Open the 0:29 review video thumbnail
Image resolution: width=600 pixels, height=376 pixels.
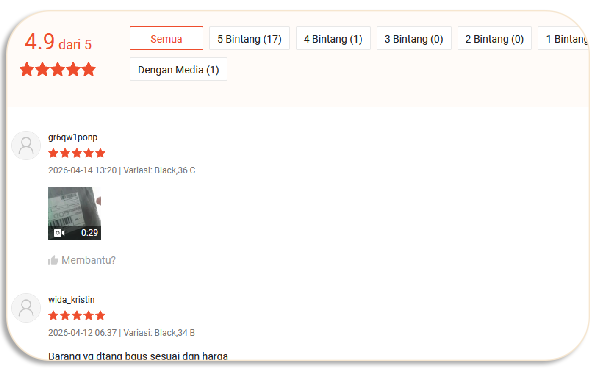click(x=74, y=213)
